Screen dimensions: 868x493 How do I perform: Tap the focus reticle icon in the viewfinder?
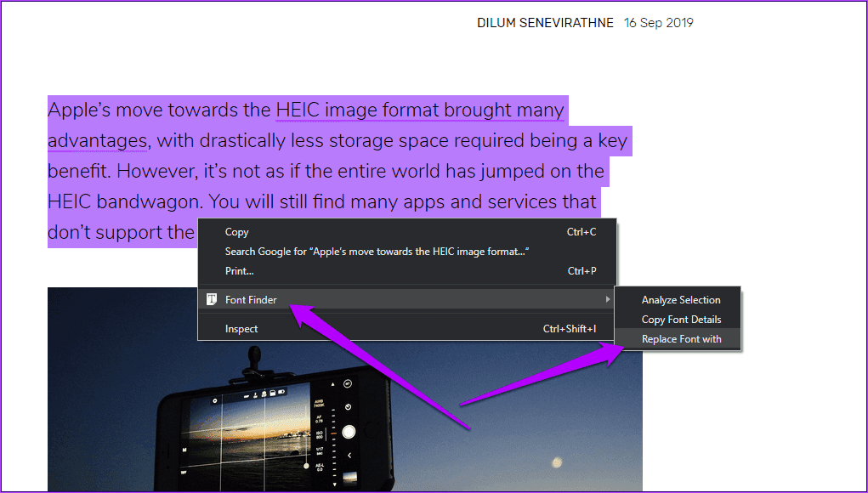click(215, 400)
